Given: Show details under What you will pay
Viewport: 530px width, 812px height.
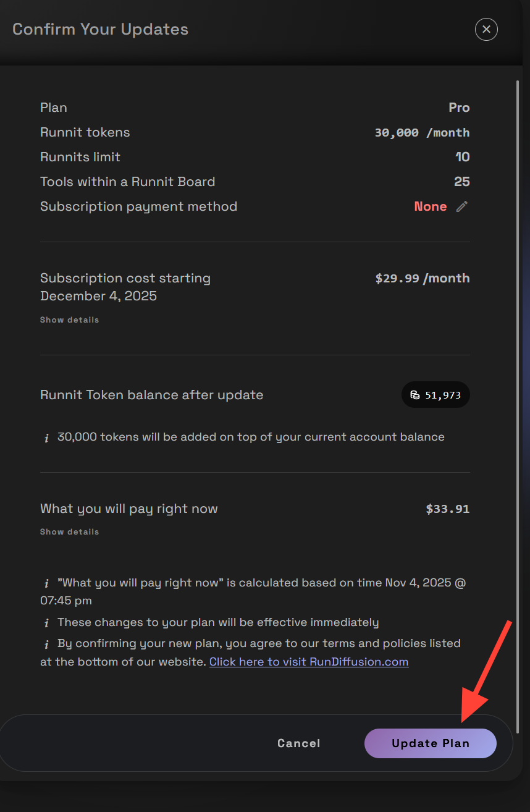Looking at the screenshot, I should (x=69, y=532).
